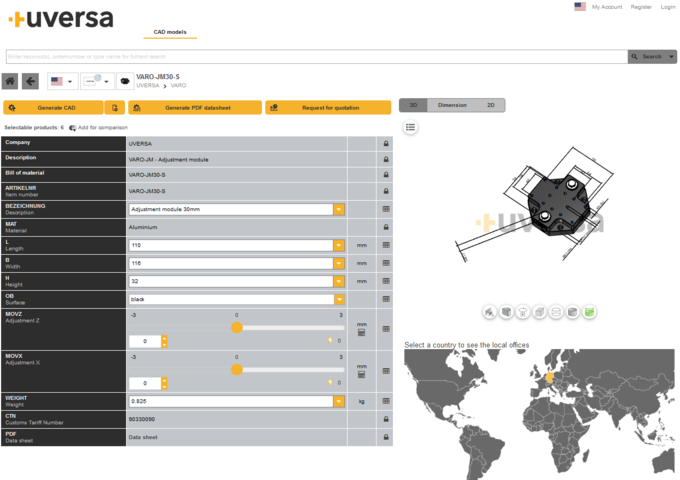The height and width of the screenshot is (480, 680).
Task: Select the first view icon under 3D model
Action: [x=490, y=312]
